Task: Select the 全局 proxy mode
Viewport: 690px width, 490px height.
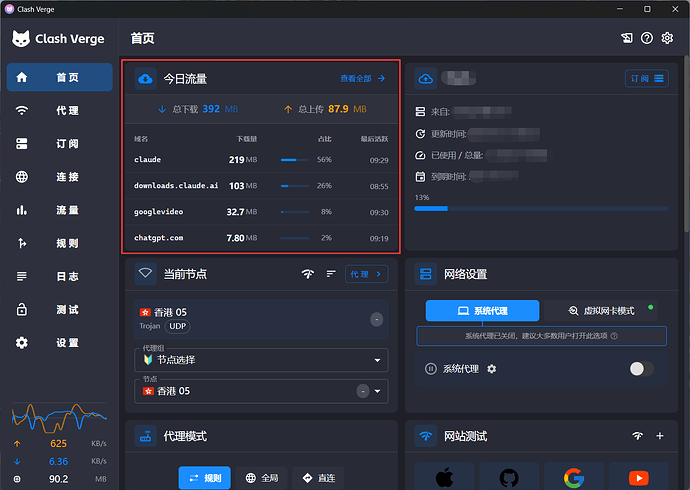Action: click(261, 478)
